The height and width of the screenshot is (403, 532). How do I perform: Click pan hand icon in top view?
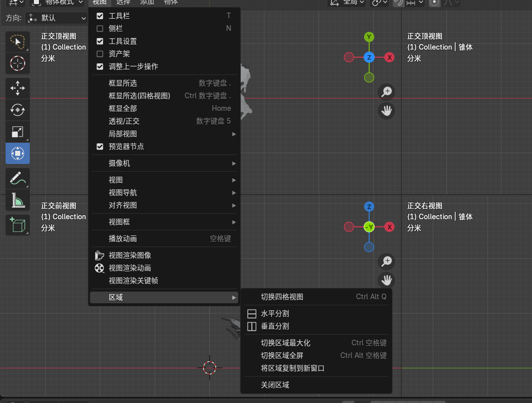click(386, 111)
